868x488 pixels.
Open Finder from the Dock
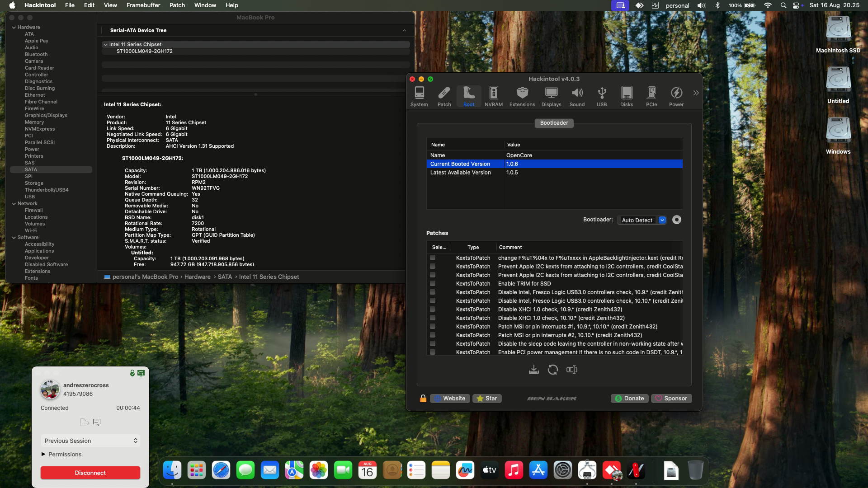click(x=172, y=470)
